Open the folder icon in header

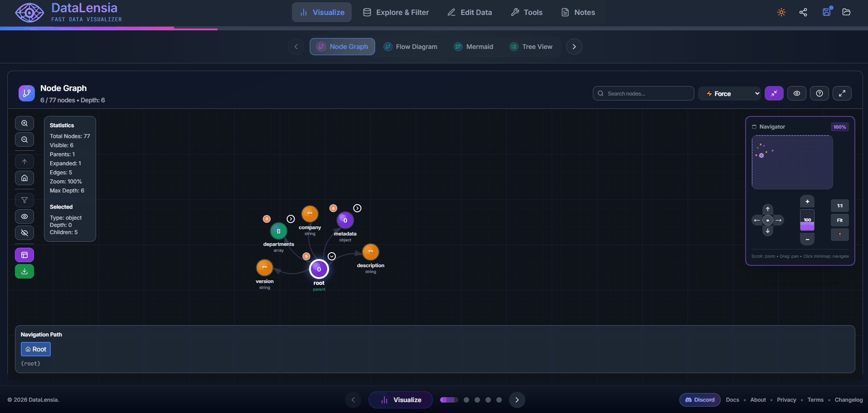coord(846,12)
